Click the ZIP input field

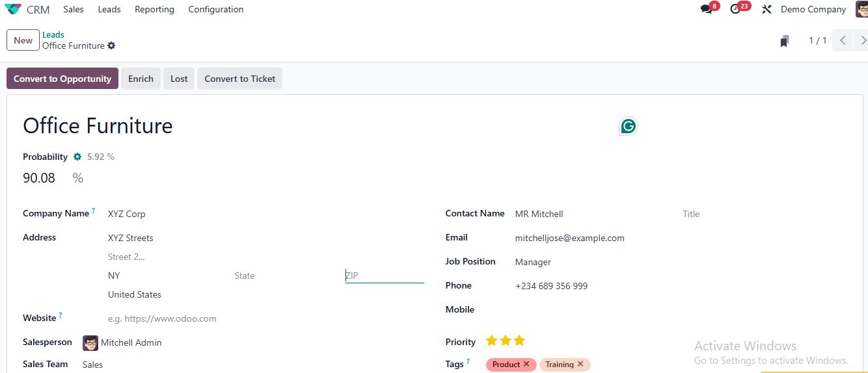click(384, 276)
